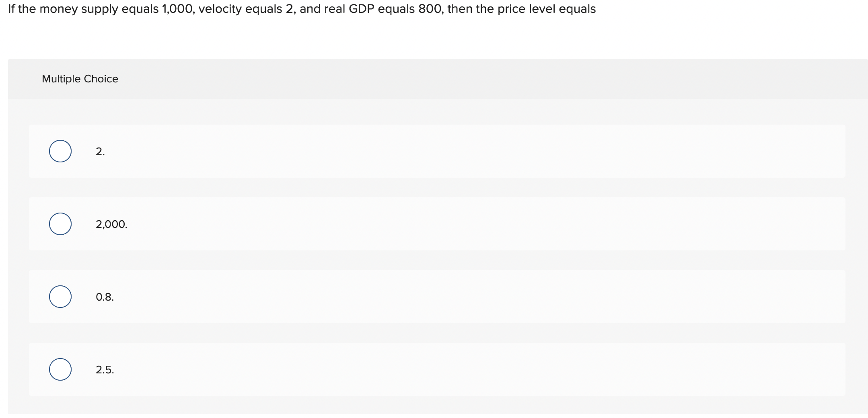Select the radio button for answer 2
The image size is (868, 418).
tap(60, 151)
